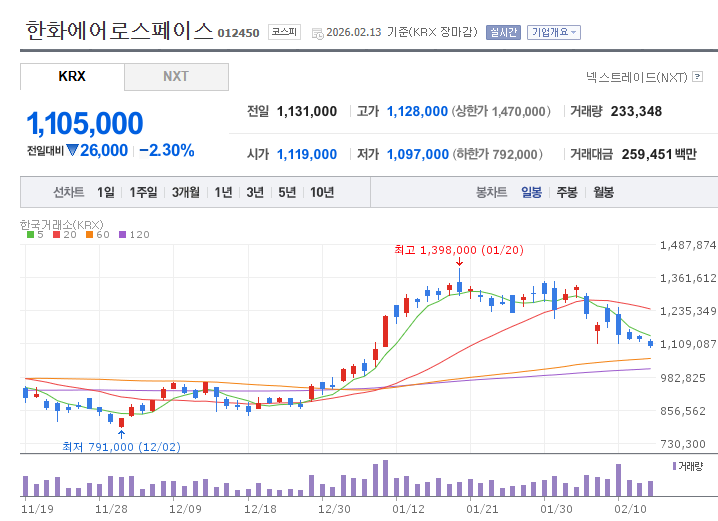718x521 pixels.
Task: Click the 넥스트레이드(NXT) link
Action: click(x=637, y=77)
